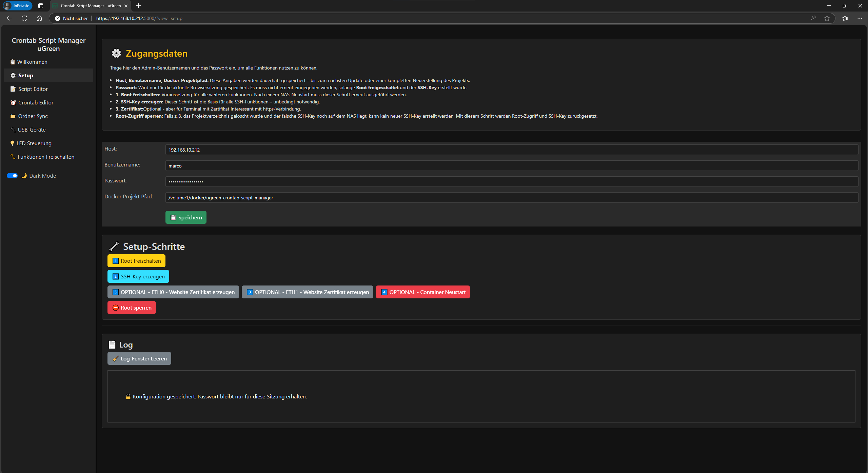The image size is (868, 473).
Task: Click the Setup-Schritte heading
Action: pos(154,247)
